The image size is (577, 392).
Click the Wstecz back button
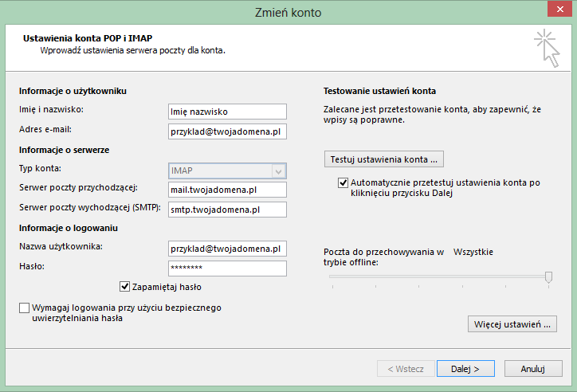pyautogui.click(x=406, y=368)
